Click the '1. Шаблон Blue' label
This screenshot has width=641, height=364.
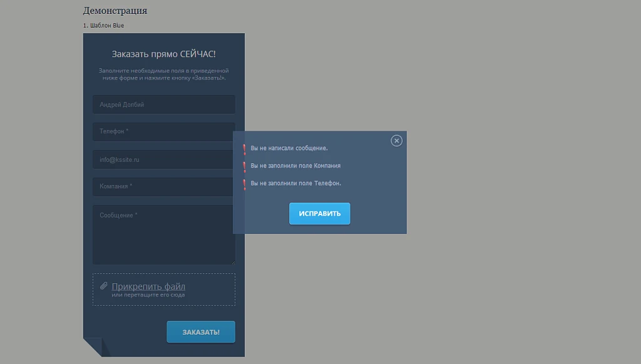pyautogui.click(x=103, y=25)
